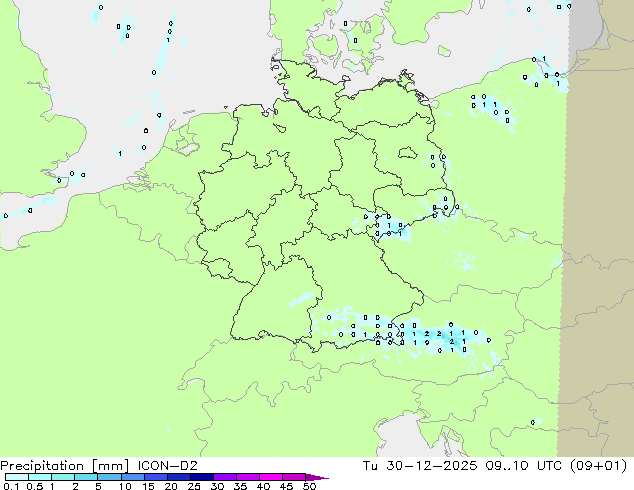Click the '45' legend value label
Image resolution: width=634 pixels, height=490 pixels.
click(x=286, y=486)
